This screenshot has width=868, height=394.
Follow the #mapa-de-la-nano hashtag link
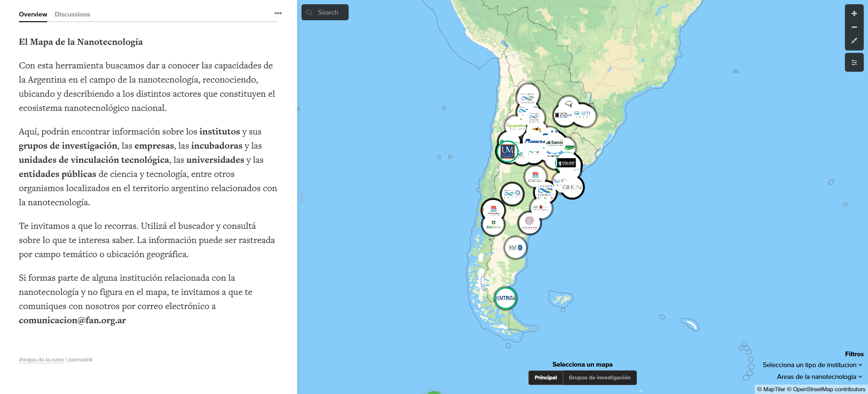[42, 360]
